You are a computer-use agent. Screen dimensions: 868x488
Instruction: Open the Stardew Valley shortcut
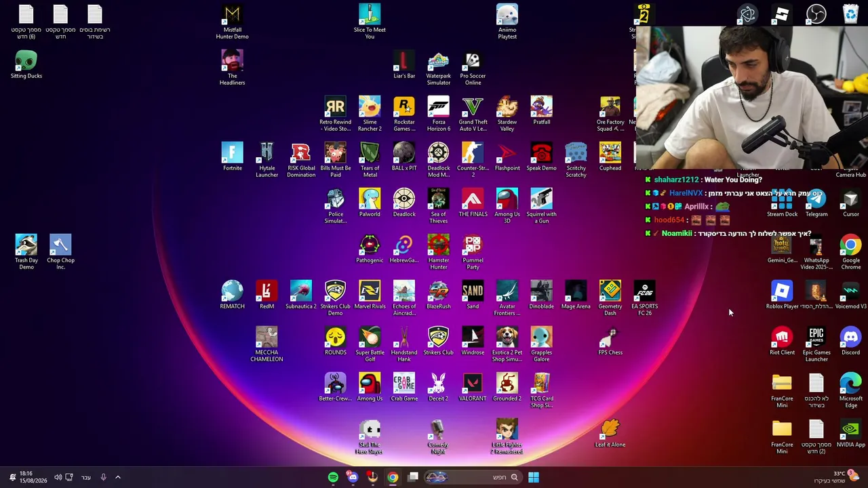pos(507,115)
